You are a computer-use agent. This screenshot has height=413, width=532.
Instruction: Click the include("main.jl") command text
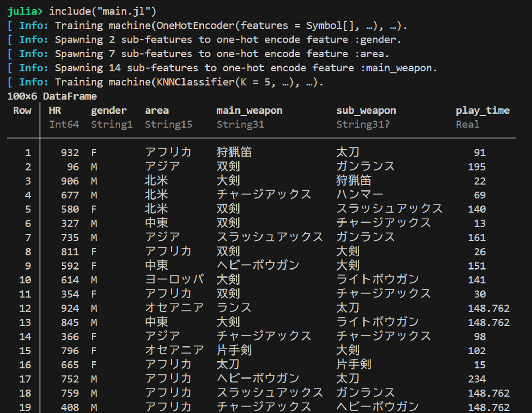(103, 11)
